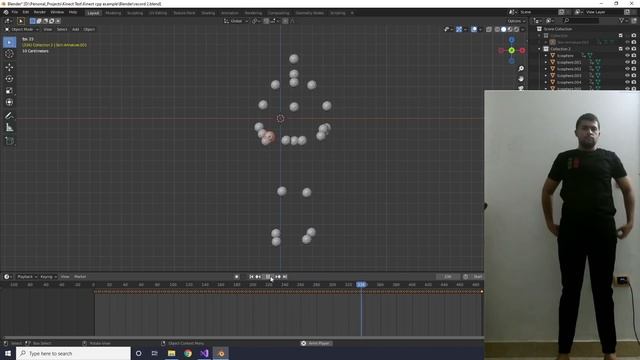The width and height of the screenshot is (640, 360).
Task: Click the red X axis gizmo ball
Action: [x=522, y=50]
